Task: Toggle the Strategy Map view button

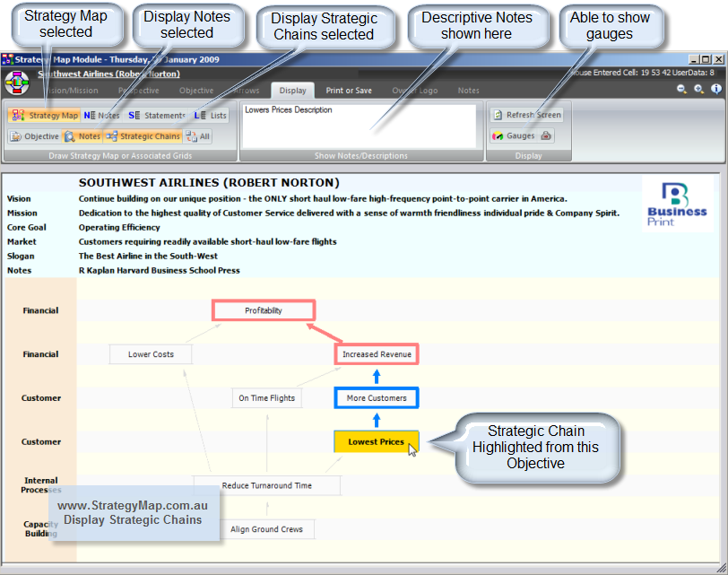Action: tap(45, 115)
